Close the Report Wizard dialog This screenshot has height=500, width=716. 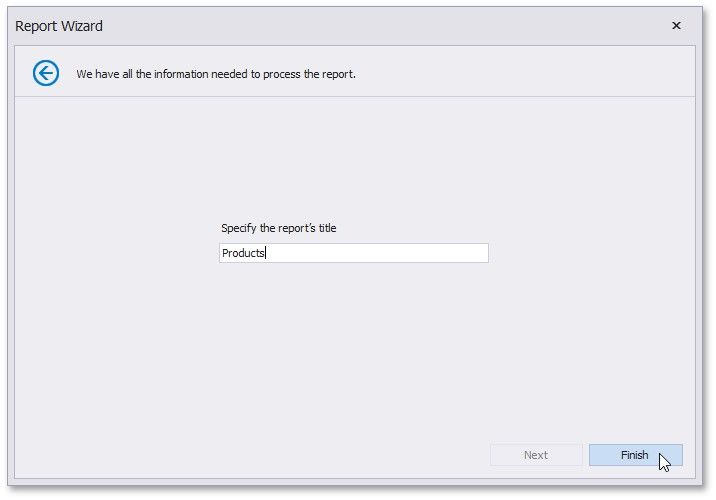(676, 26)
